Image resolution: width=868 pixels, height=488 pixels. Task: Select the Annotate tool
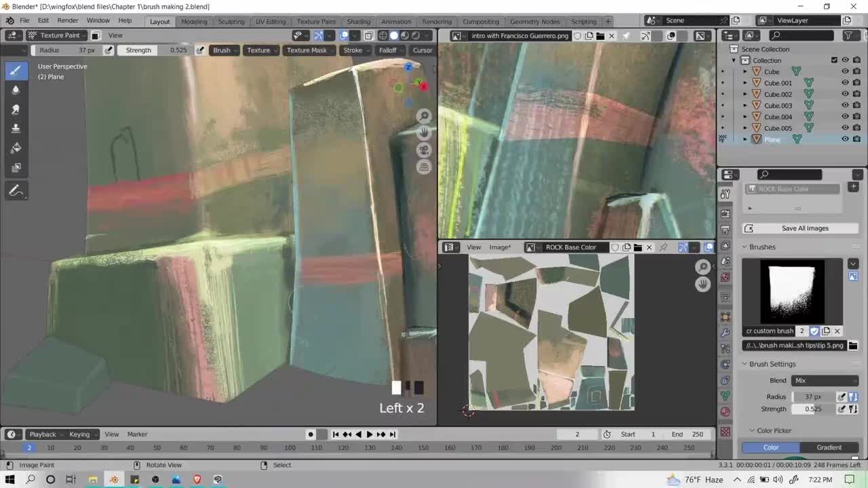(16, 191)
